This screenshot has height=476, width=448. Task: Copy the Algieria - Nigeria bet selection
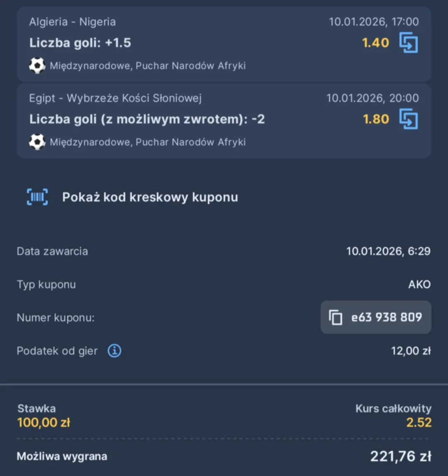409,43
